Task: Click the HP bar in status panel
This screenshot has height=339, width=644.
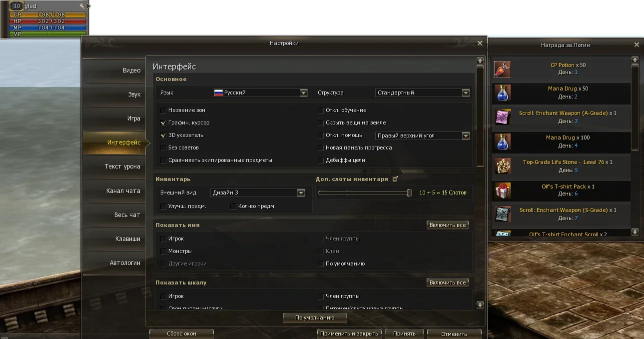Action: coord(48,21)
